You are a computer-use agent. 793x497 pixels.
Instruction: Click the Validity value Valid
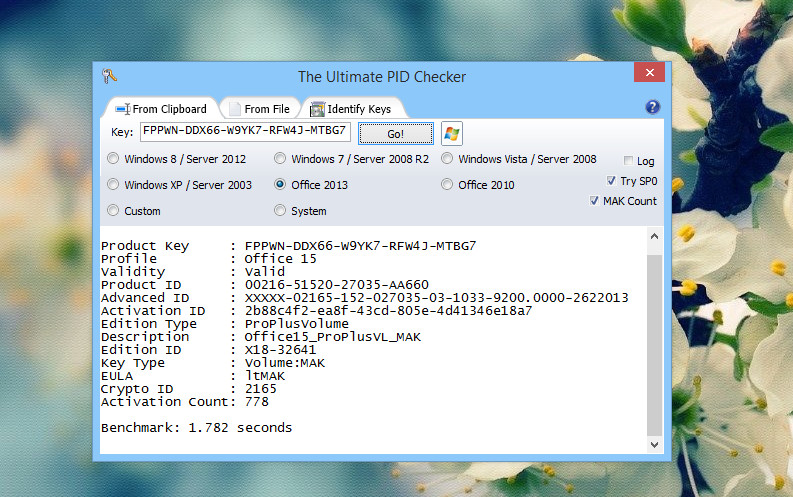[265, 272]
